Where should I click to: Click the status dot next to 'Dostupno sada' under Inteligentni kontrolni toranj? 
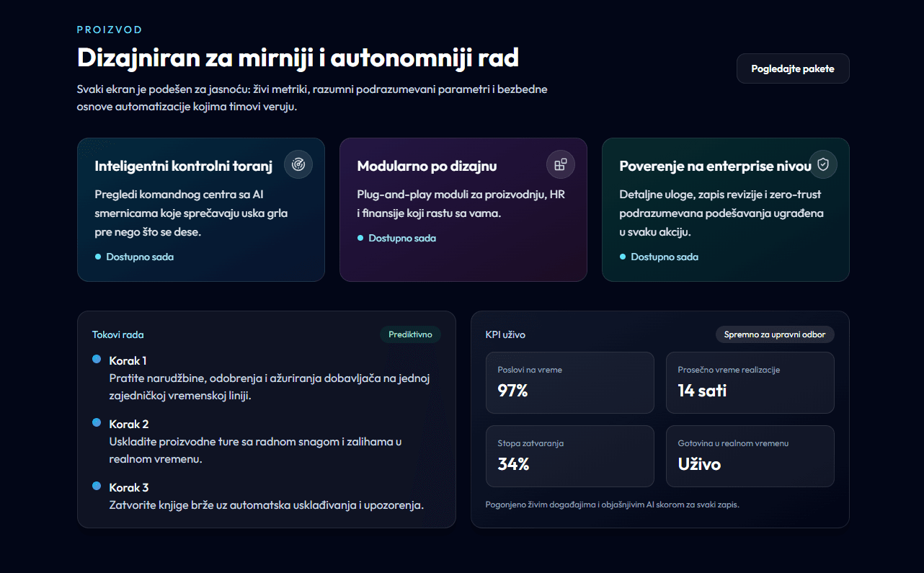coord(98,256)
